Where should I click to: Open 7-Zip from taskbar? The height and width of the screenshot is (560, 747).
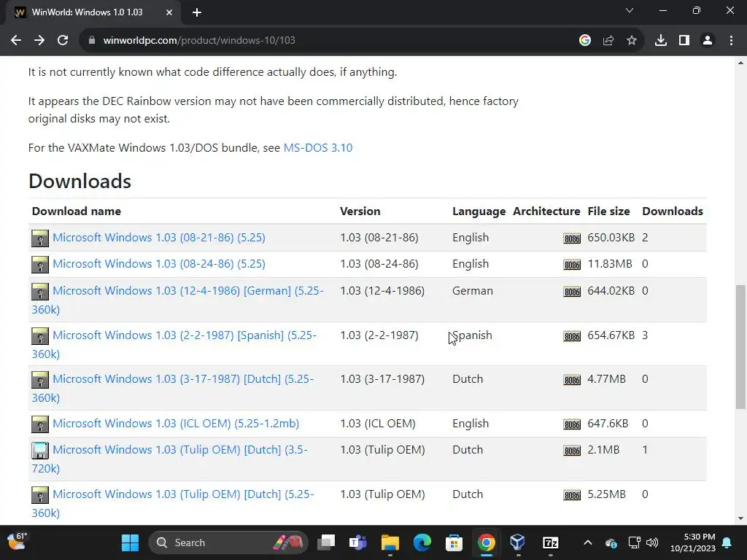click(550, 542)
